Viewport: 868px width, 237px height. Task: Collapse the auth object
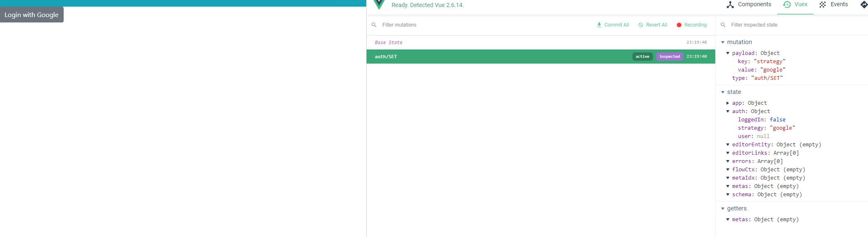728,111
